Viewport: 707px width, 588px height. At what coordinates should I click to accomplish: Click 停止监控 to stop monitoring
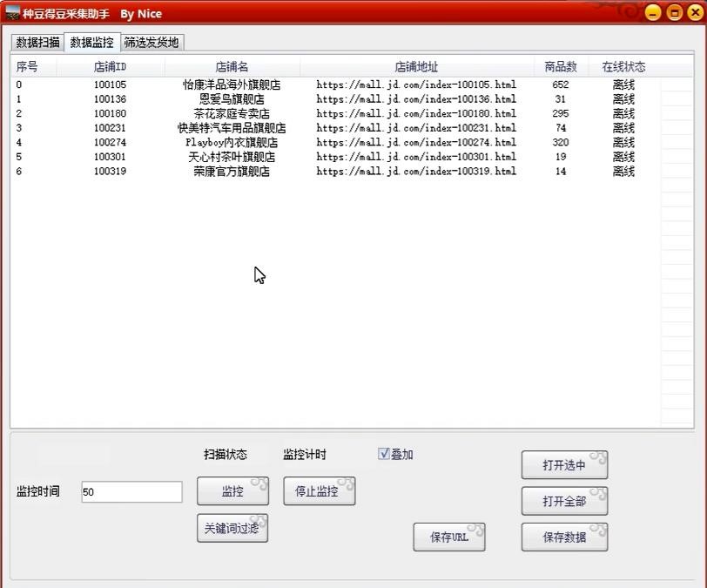318,490
